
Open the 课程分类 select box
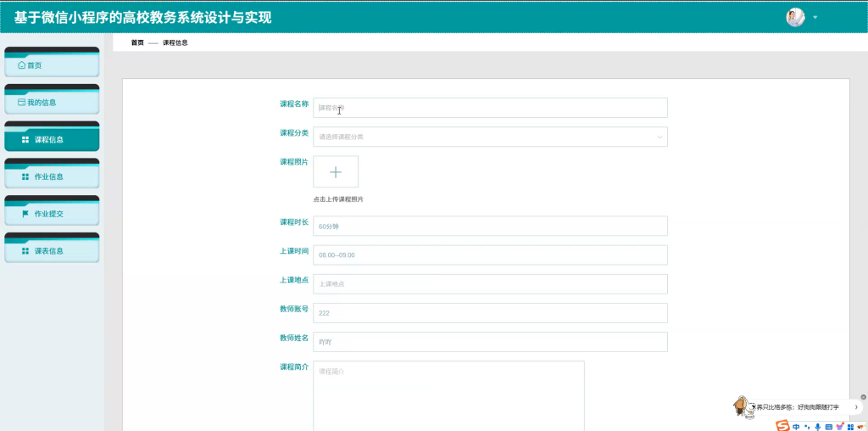coord(490,137)
